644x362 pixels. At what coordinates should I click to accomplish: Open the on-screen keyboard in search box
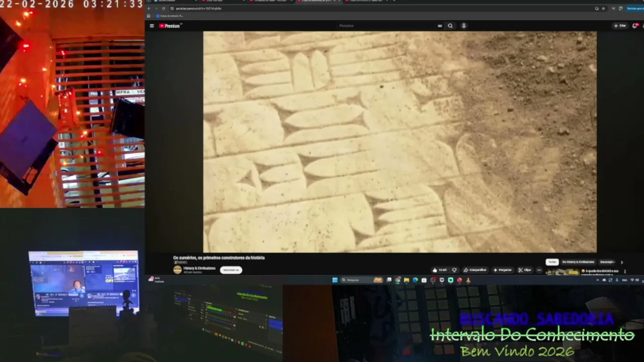tap(440, 26)
